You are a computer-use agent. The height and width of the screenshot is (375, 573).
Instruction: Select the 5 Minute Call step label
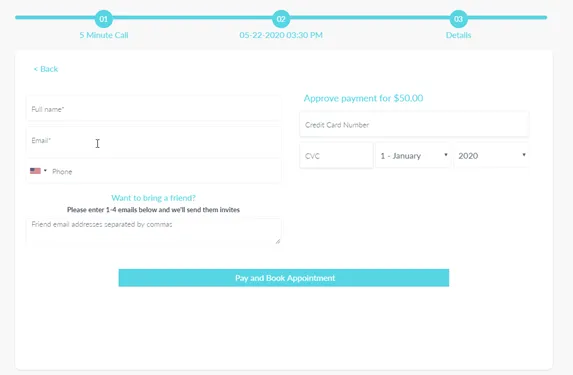(104, 35)
